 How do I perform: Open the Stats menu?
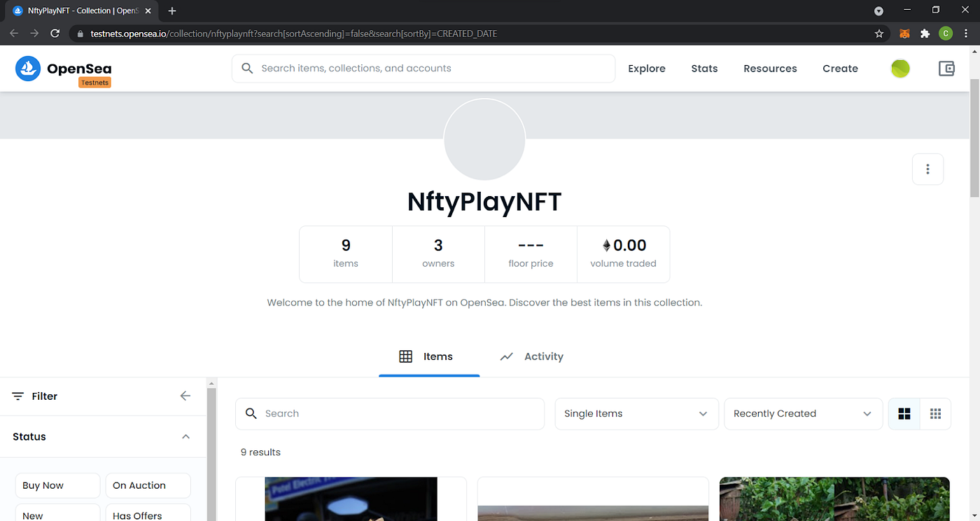coord(704,69)
